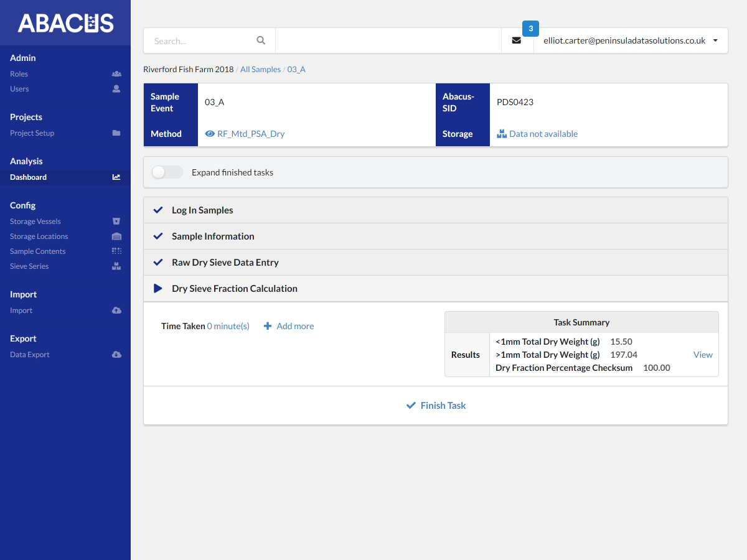Collapse the Dry Sieve Fraction Calculation triangle

pos(158,289)
